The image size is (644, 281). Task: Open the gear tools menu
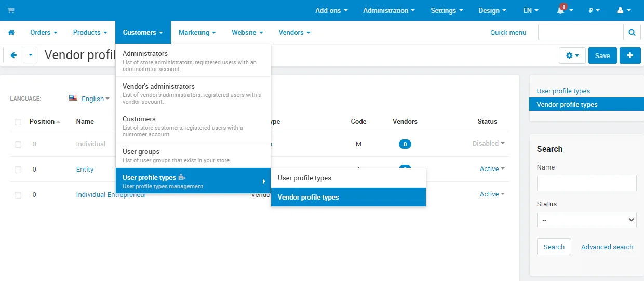pyautogui.click(x=572, y=55)
